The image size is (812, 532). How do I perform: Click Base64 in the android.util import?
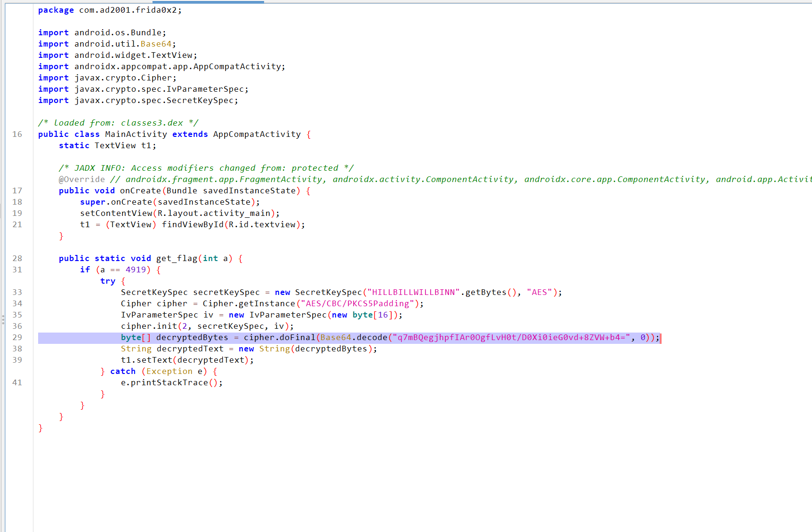pos(156,44)
